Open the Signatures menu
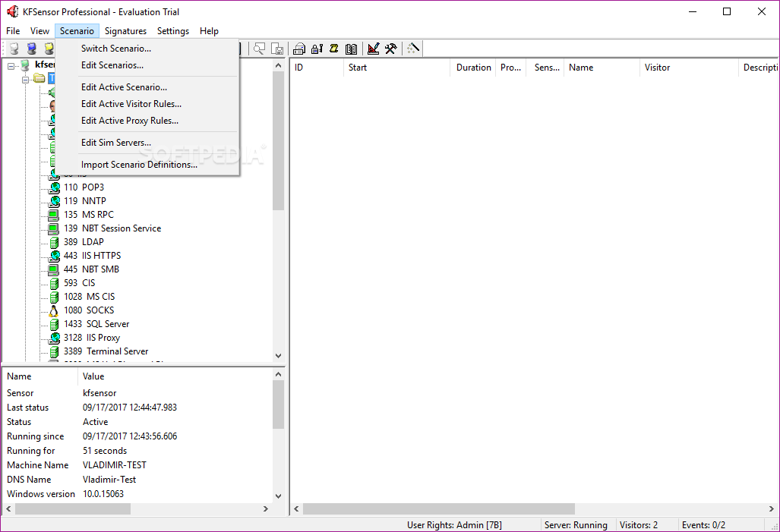 click(125, 31)
